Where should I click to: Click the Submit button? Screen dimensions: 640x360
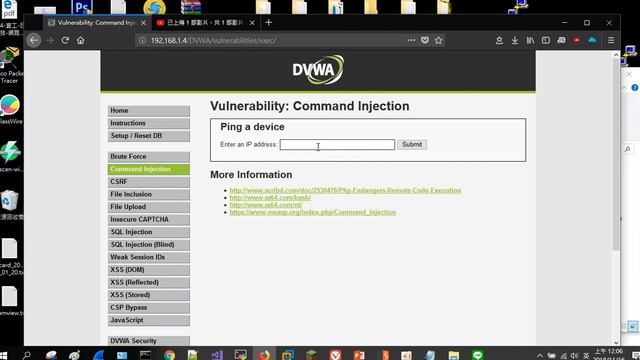pyautogui.click(x=412, y=144)
